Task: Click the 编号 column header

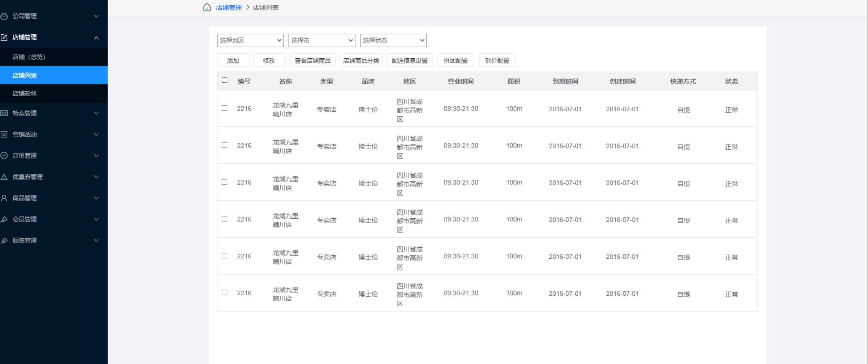Action: [x=244, y=81]
